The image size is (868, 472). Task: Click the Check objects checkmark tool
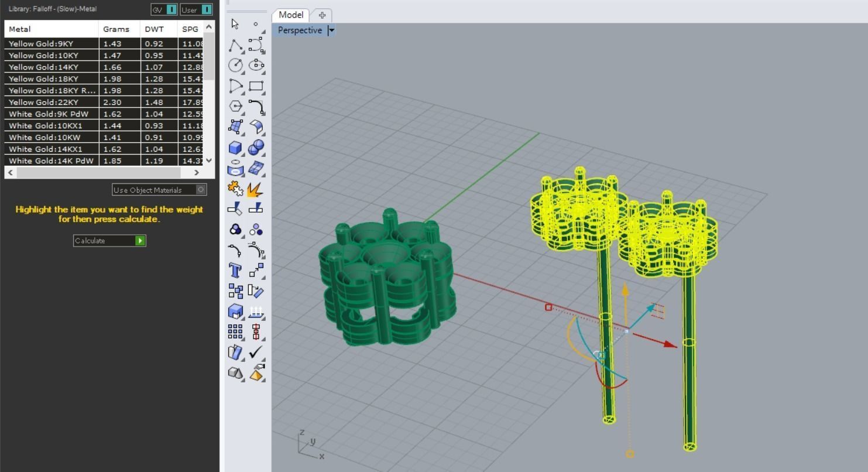[256, 353]
